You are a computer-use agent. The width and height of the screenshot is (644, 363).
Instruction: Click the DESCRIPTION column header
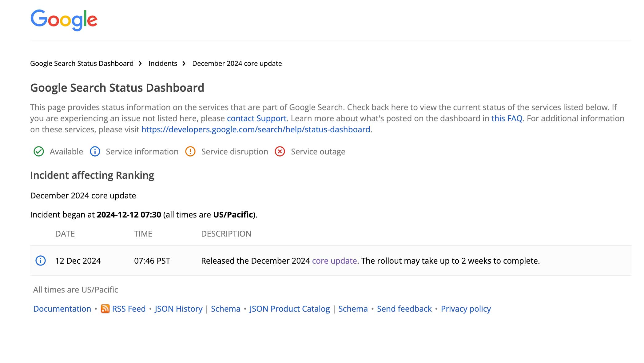(x=226, y=234)
